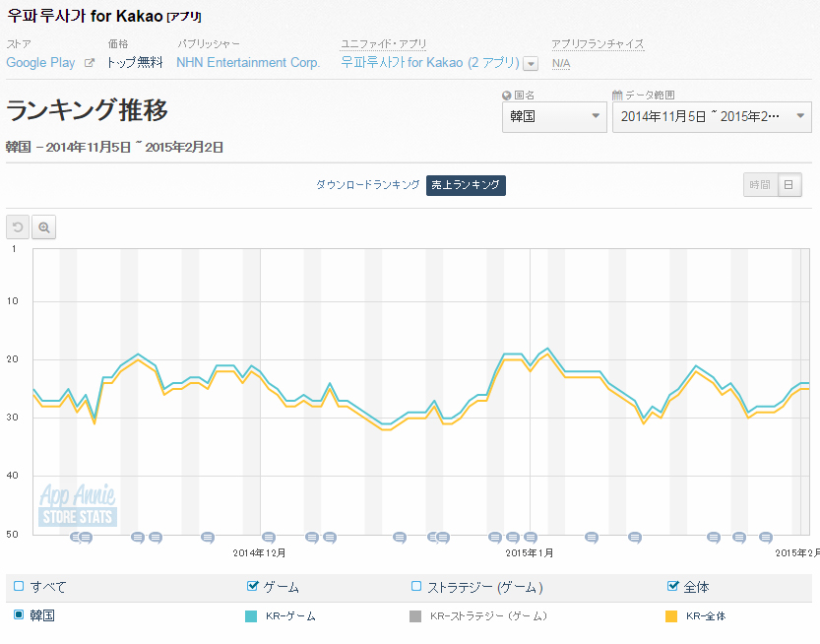Click the ランキング推移 heading
The height and width of the screenshot is (644, 820).
tap(87, 110)
